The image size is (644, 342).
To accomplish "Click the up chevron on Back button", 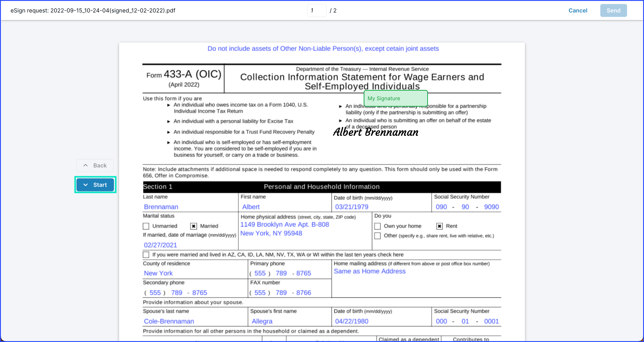I will [85, 165].
